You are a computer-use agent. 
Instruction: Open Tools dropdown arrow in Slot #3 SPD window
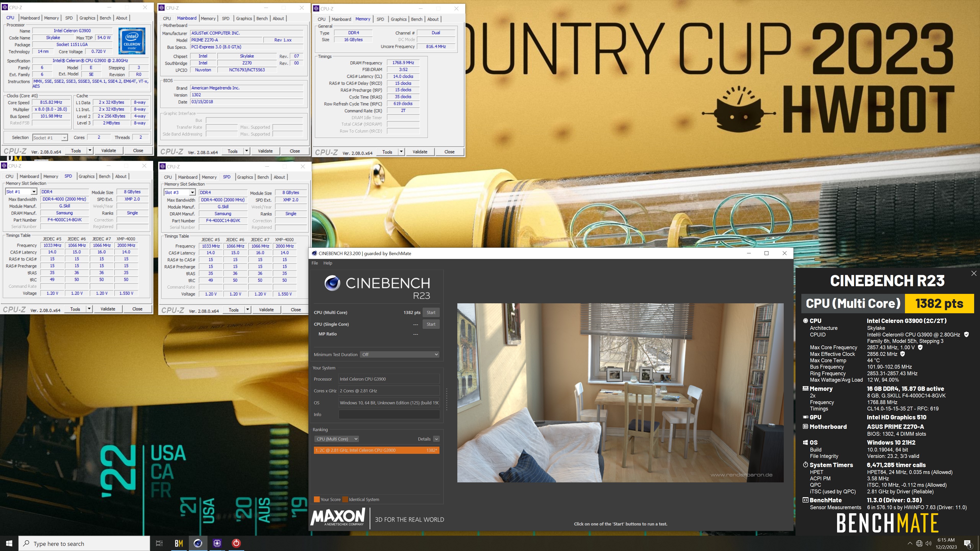click(248, 310)
